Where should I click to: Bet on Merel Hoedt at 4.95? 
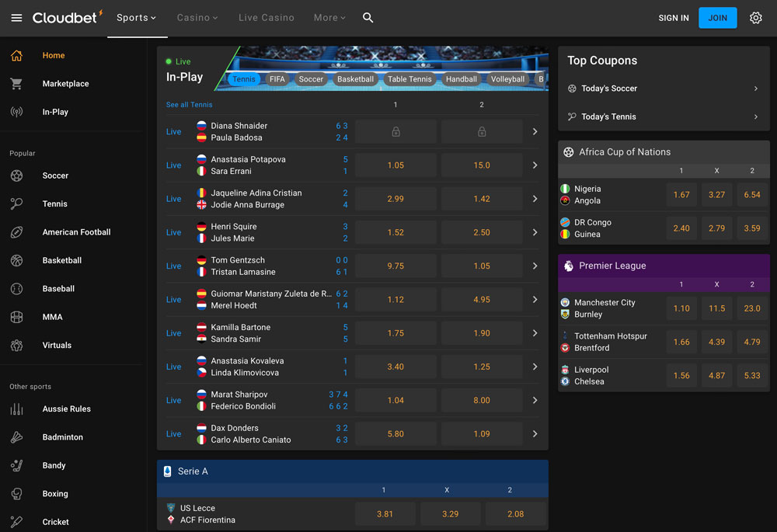click(482, 300)
